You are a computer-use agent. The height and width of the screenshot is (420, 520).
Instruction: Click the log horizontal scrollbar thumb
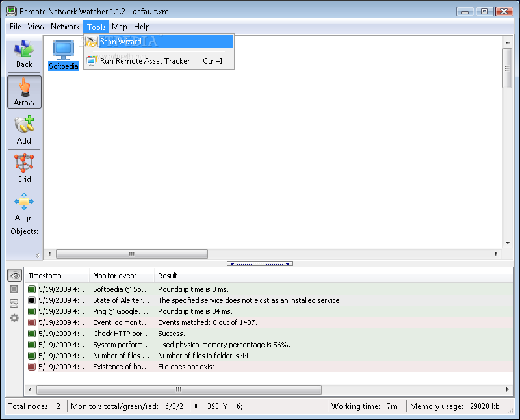pos(179,389)
